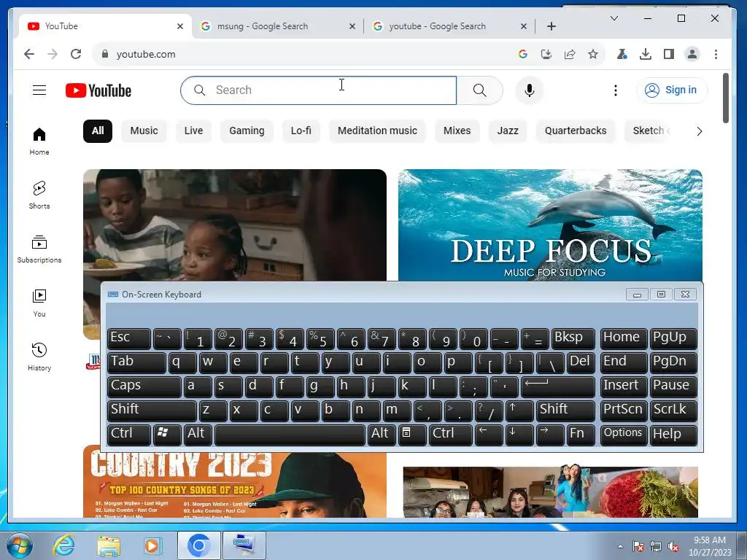Click the install app icon in address bar
747x560 pixels.
pyautogui.click(x=546, y=54)
